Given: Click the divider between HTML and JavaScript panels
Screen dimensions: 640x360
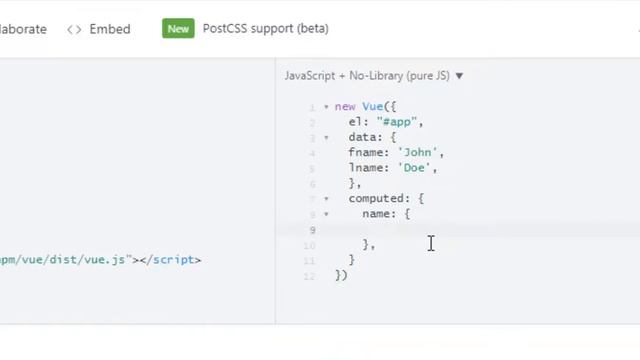Looking at the screenshot, I should 276,191.
